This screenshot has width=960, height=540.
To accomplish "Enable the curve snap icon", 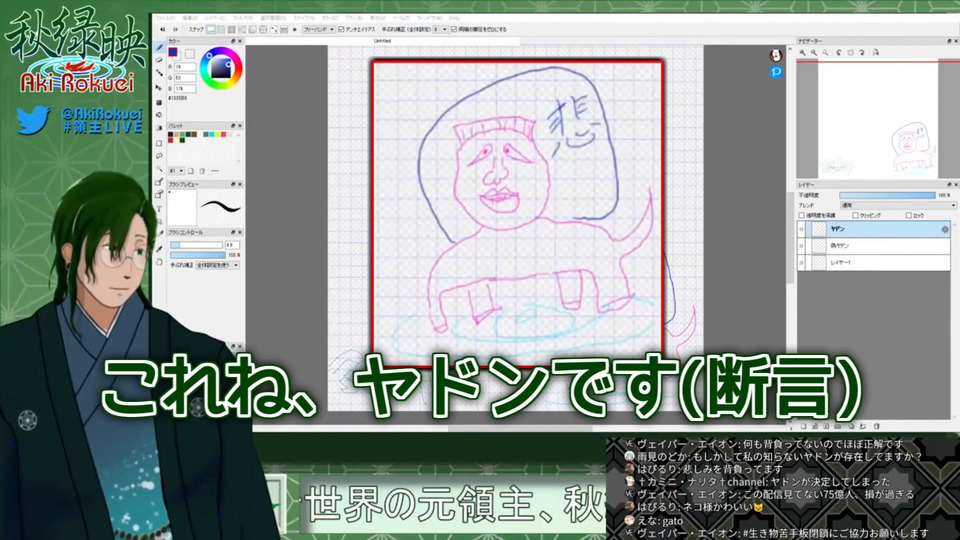I will [x=274, y=29].
